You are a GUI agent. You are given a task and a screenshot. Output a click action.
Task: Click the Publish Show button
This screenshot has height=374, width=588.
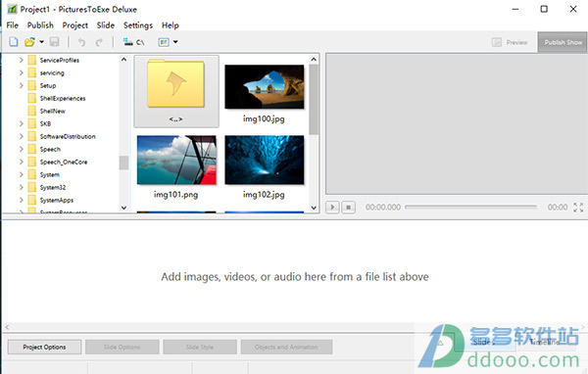[x=563, y=42]
